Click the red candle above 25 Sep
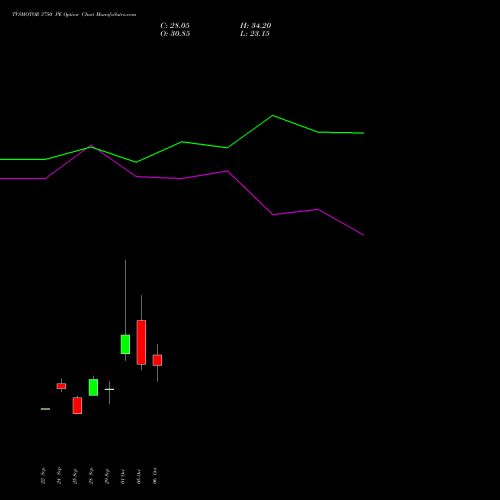This screenshot has width=500, height=500. tap(77, 406)
